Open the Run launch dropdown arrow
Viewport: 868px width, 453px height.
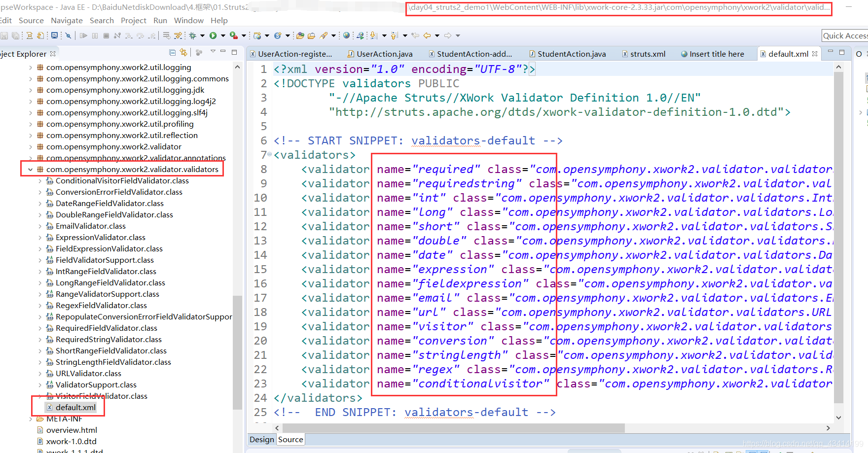[x=223, y=35]
